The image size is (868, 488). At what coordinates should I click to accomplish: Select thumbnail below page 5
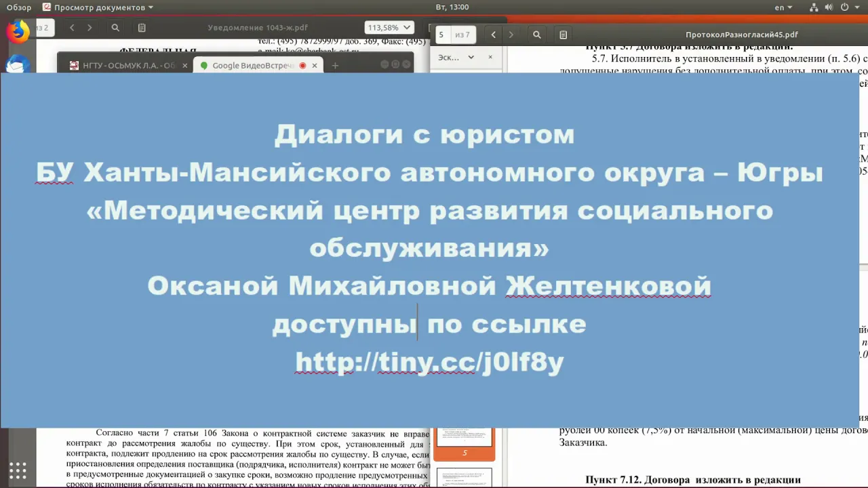click(465, 477)
